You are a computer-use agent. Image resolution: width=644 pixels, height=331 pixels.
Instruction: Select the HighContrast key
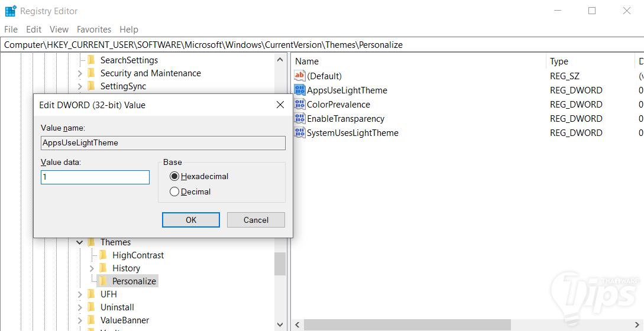(x=138, y=255)
